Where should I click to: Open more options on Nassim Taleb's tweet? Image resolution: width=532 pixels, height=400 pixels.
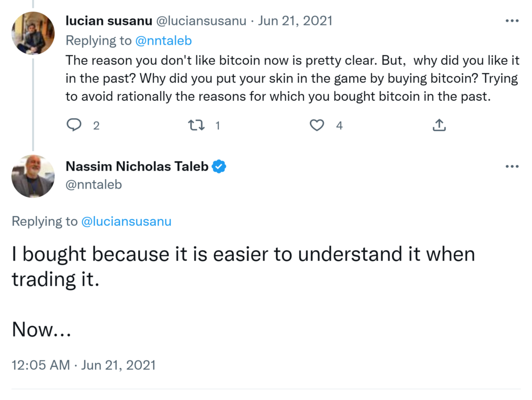512,166
